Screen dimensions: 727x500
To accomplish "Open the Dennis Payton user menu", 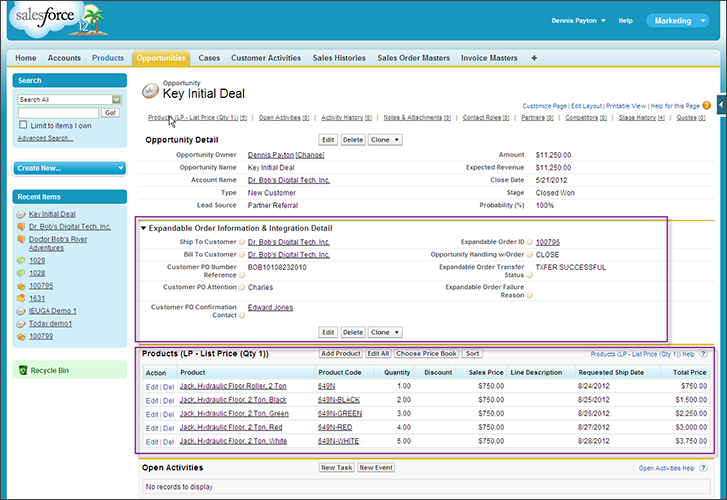I will 578,20.
